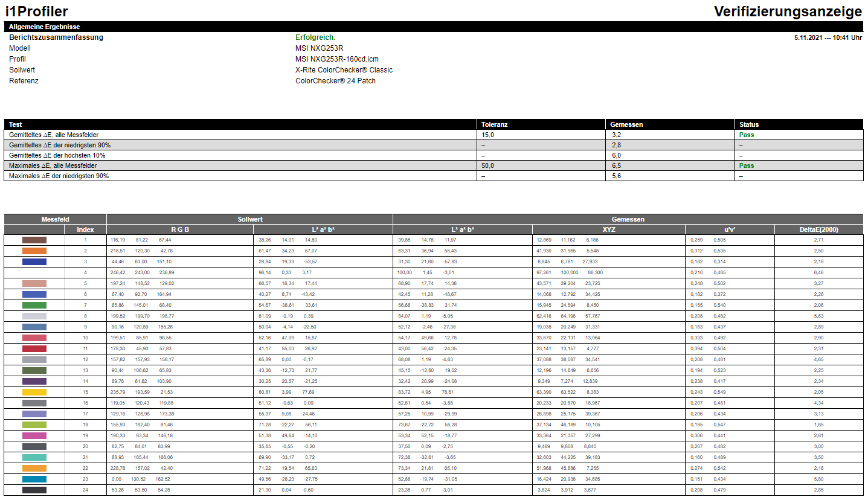868x500 pixels.
Task: Click DeltaE value 6,46 in index 4 row
Action: pos(818,272)
